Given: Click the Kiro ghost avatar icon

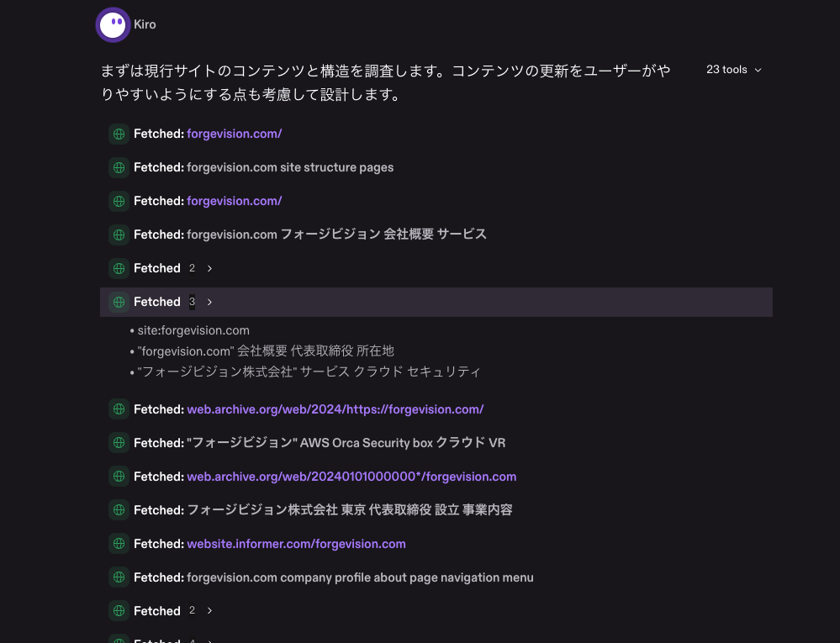Looking at the screenshot, I should (x=113, y=24).
